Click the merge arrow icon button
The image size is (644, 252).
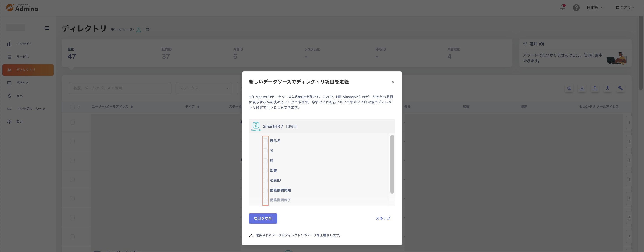coord(607,88)
